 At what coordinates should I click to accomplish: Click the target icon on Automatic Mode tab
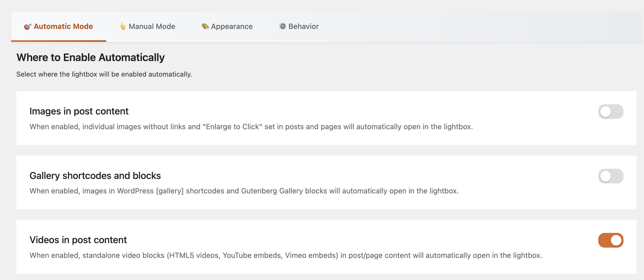[x=28, y=27]
